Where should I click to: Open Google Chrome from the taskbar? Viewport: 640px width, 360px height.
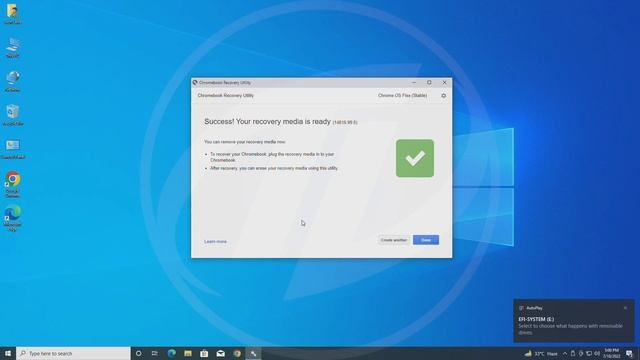click(x=237, y=353)
